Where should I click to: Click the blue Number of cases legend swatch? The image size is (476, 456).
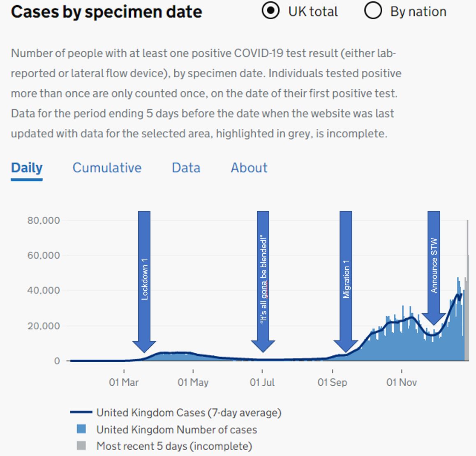(x=81, y=429)
